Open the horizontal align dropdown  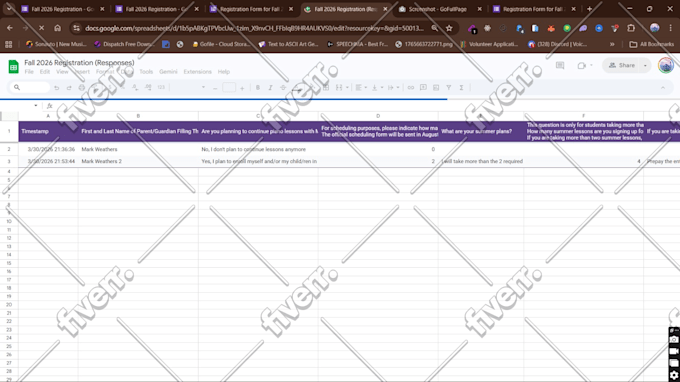(x=361, y=88)
